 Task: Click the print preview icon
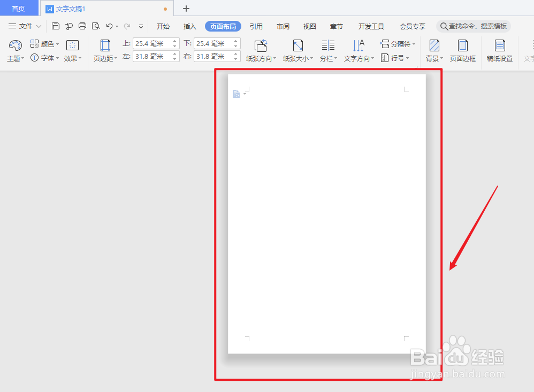(x=96, y=26)
